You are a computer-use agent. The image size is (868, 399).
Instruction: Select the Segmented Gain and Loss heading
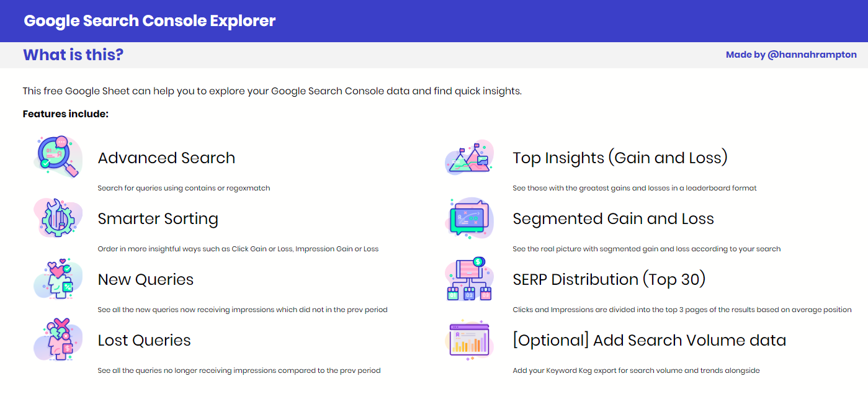coord(613,218)
